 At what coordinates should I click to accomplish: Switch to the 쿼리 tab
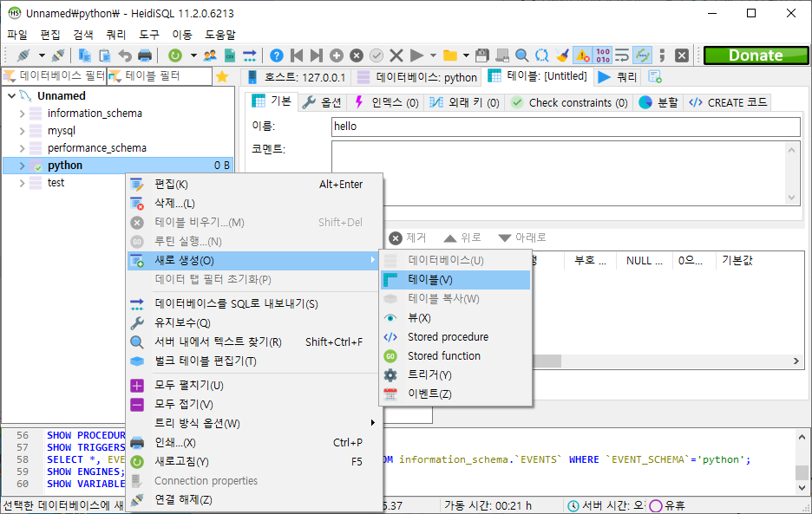618,77
